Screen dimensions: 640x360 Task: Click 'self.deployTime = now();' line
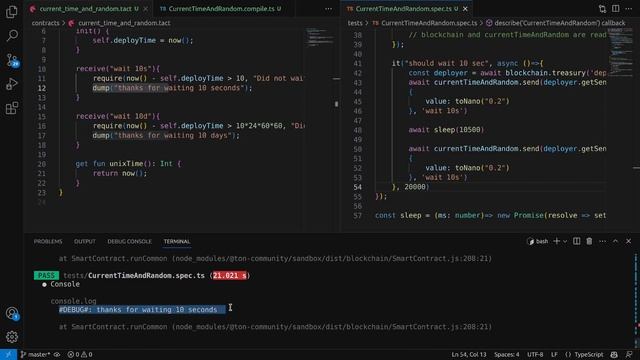coord(142,40)
